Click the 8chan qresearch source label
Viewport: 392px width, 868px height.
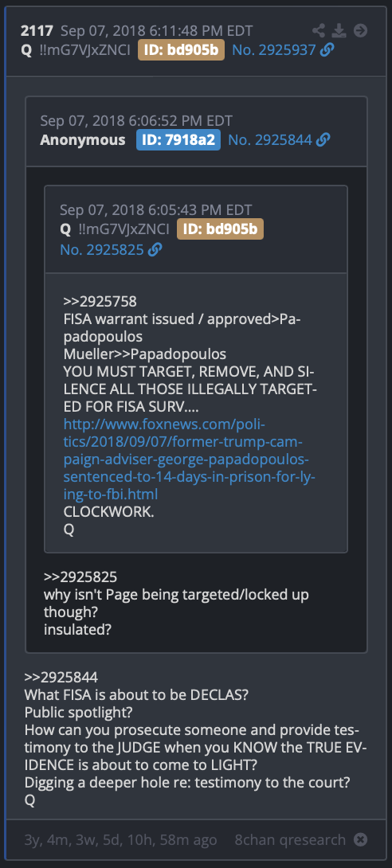pos(290,840)
